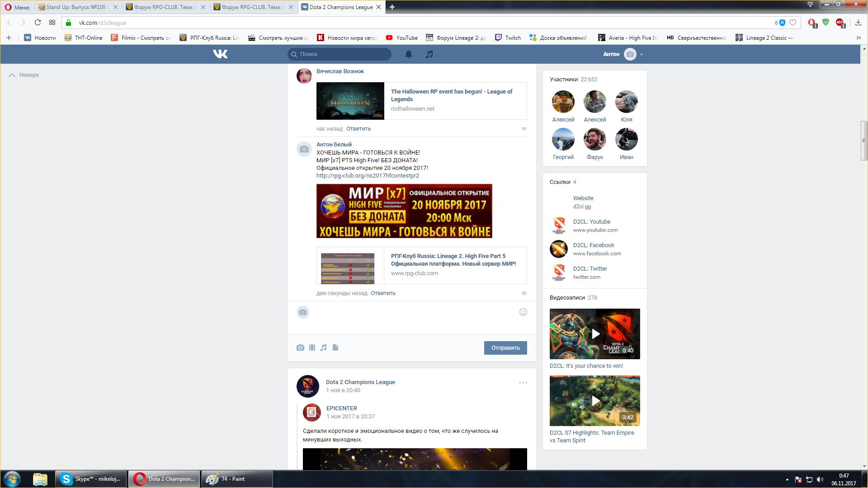This screenshot has width=868, height=488.
Task: Open member Фарук's profile avatar
Action: [x=594, y=139]
